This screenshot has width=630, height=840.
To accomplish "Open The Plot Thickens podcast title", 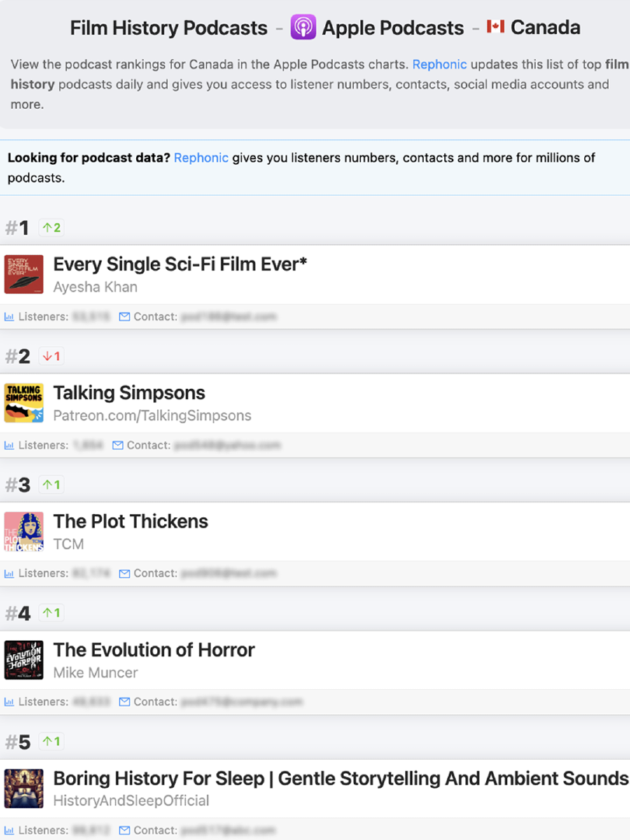I will pos(131,521).
